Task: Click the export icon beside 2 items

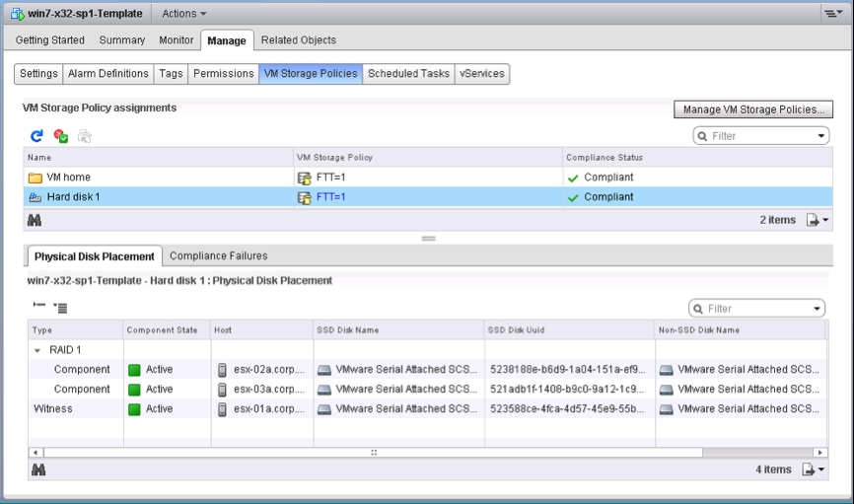Action: (812, 220)
